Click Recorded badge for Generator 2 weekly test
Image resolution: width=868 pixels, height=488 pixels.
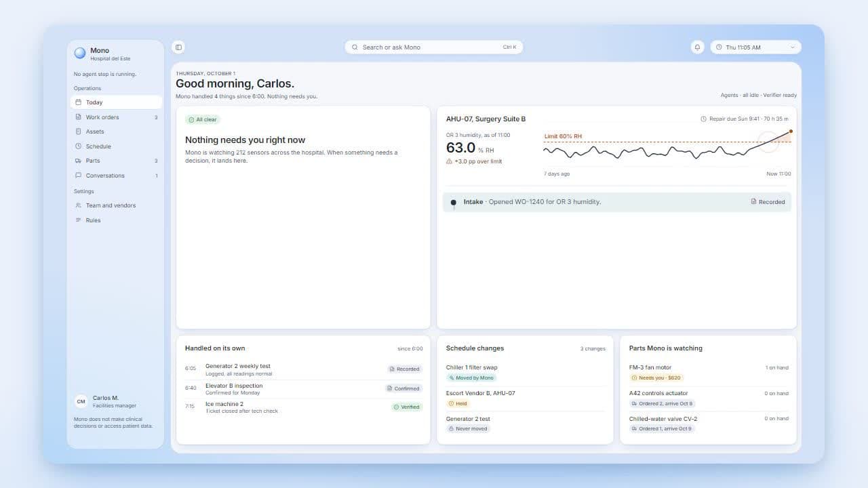[x=405, y=369]
